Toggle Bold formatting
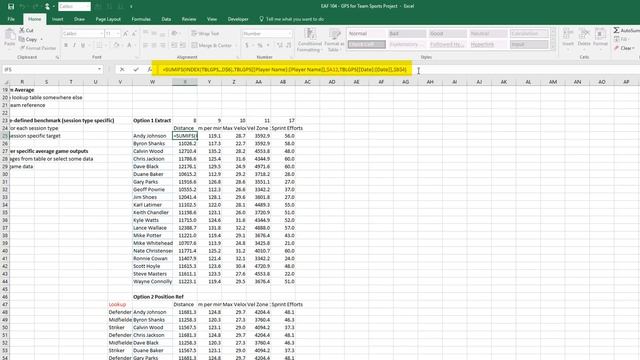640x360 pixels. 66,45
